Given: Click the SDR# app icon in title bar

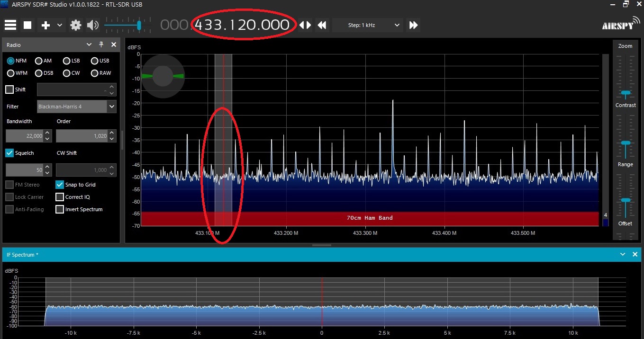Looking at the screenshot, I should (x=5, y=5).
